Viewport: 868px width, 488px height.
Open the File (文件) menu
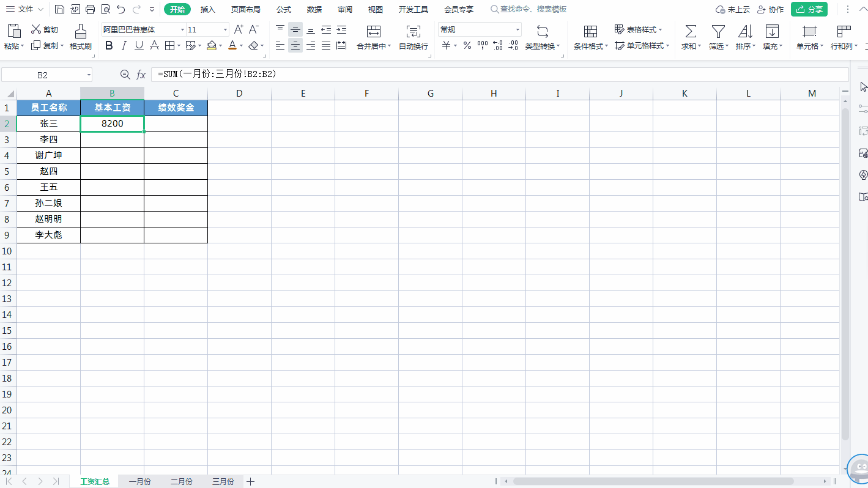tap(24, 9)
